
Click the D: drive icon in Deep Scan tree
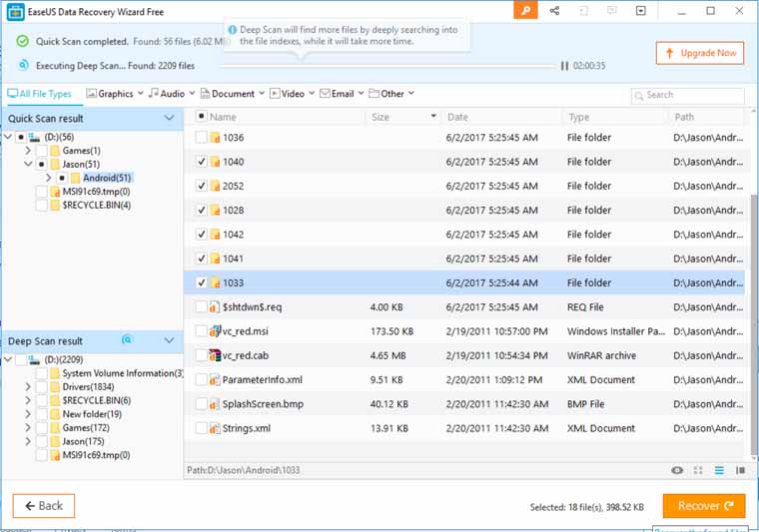(x=34, y=360)
